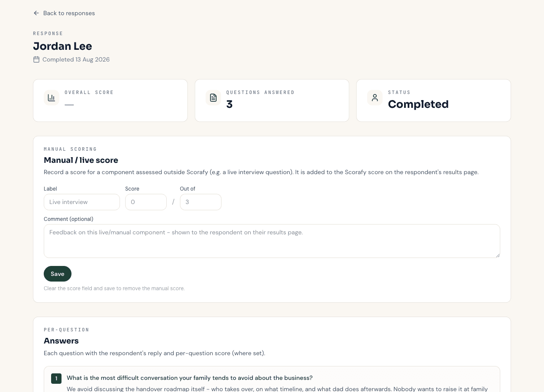Click question 1 title about difficult conversation
544x392 pixels.
click(190, 378)
